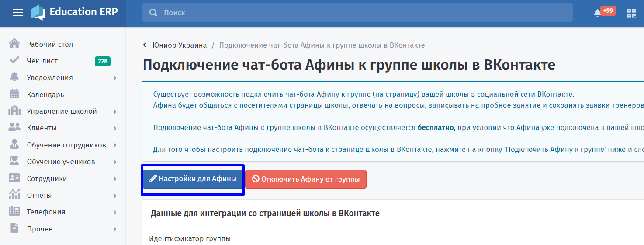Expand the Обучение учеников submenu arrow
The height and width of the screenshot is (245, 644).
115,162
